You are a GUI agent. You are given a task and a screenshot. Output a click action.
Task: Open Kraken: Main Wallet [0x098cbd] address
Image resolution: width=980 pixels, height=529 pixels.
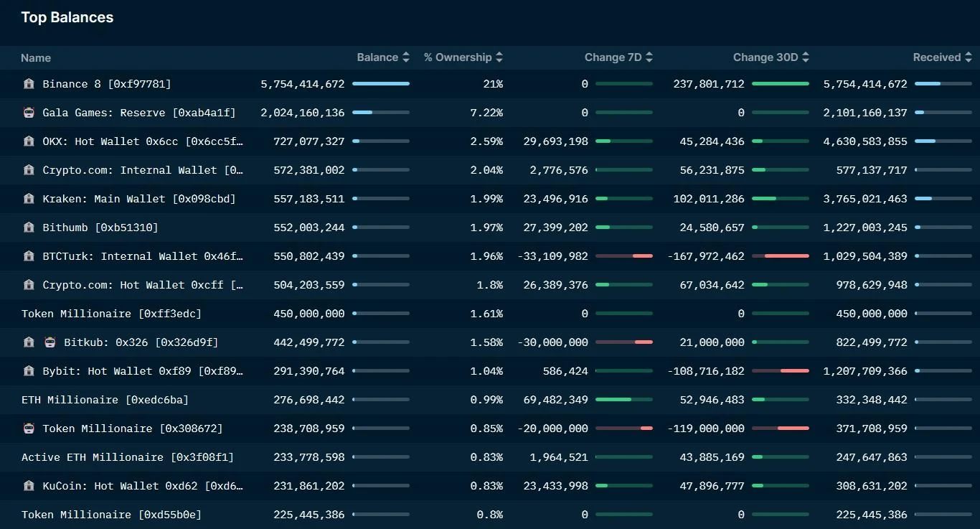click(x=139, y=199)
